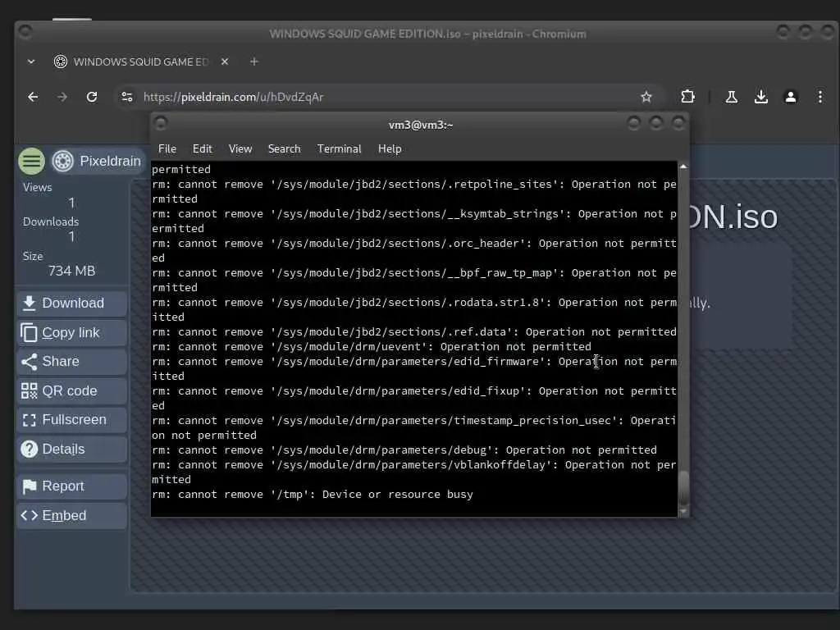Image resolution: width=840 pixels, height=630 pixels.
Task: Click the Pixeldrain brand name text
Action: pyautogui.click(x=111, y=161)
